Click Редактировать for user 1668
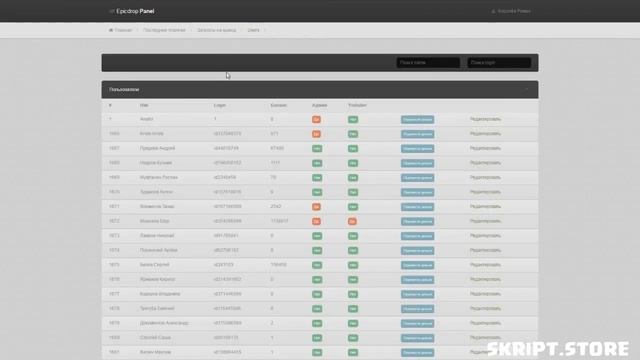Screen dimensions: 640x360 point(485,163)
